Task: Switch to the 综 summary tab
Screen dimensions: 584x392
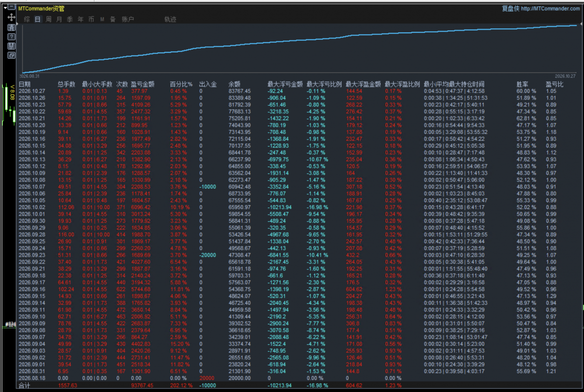Action: tap(27, 19)
